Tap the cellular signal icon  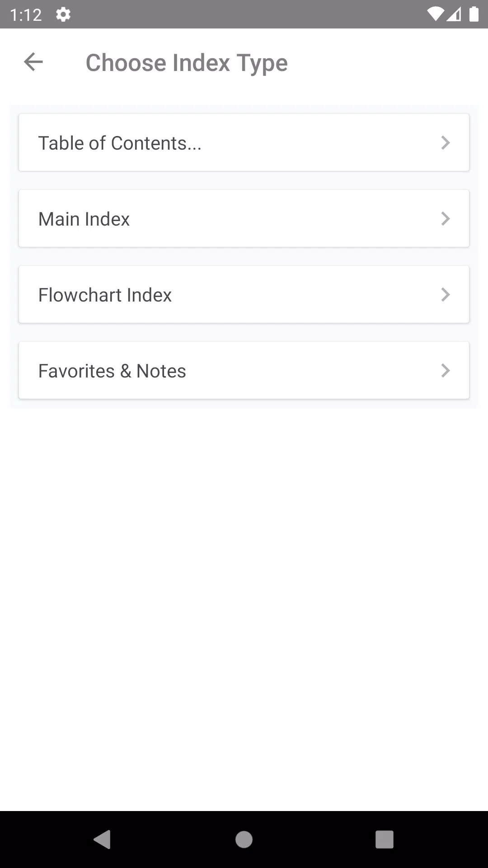click(454, 14)
